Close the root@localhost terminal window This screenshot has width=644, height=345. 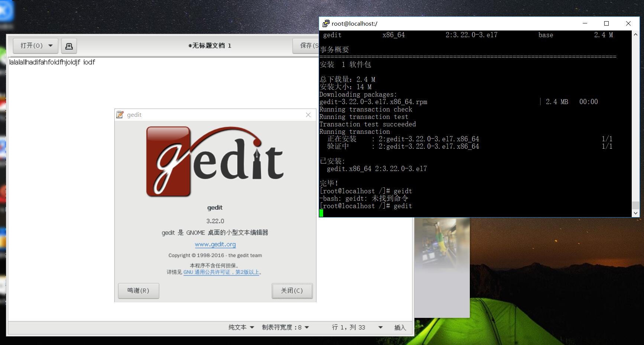coord(628,23)
